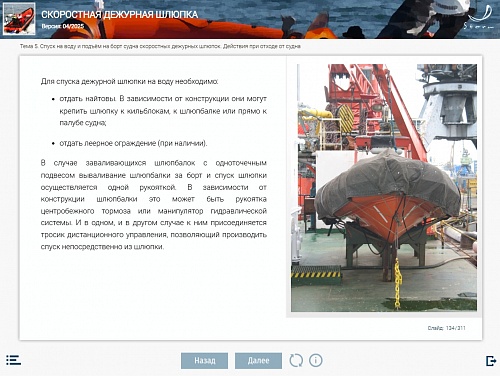Screen dimensions: 500x376
Task: Click the Тема 5 topic heading line
Action: (x=160, y=46)
